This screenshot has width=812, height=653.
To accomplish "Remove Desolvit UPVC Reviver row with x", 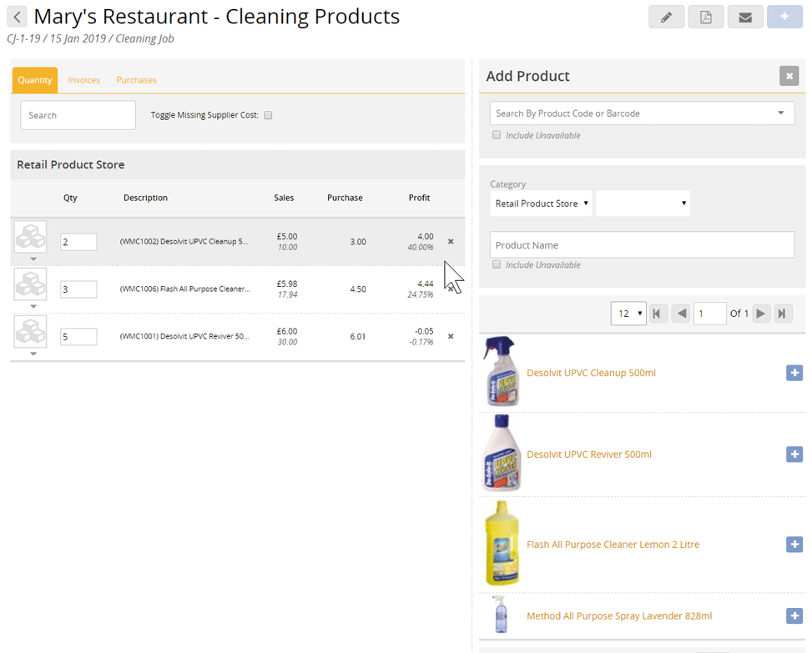I will (x=451, y=336).
